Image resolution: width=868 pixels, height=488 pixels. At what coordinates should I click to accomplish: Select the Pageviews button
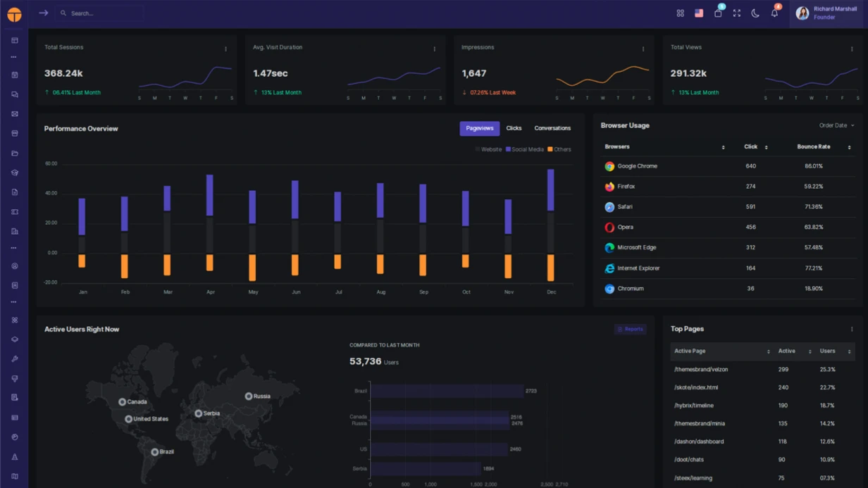[x=479, y=128]
